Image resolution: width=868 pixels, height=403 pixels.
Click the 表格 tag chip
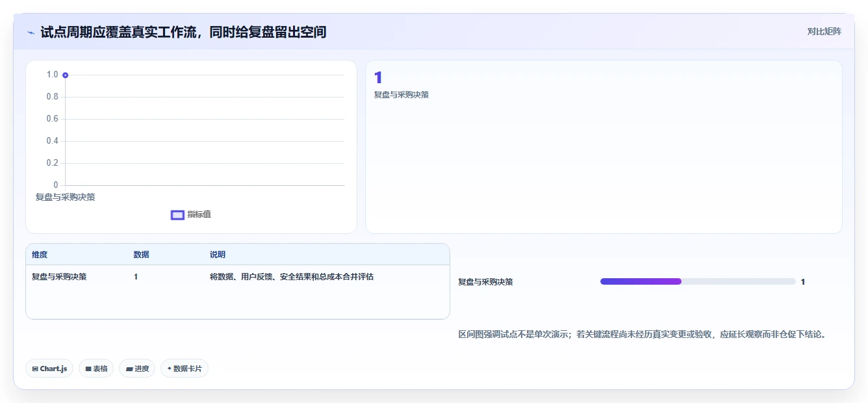click(x=96, y=369)
